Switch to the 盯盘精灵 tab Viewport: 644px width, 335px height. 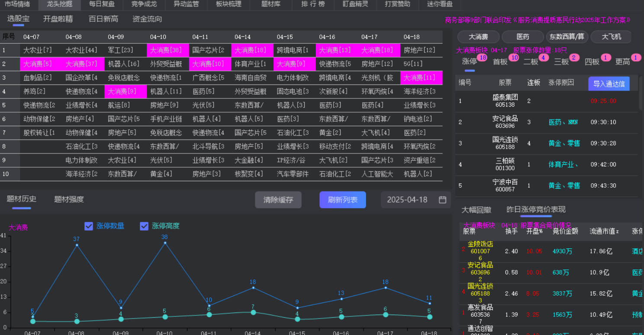coord(355,4)
